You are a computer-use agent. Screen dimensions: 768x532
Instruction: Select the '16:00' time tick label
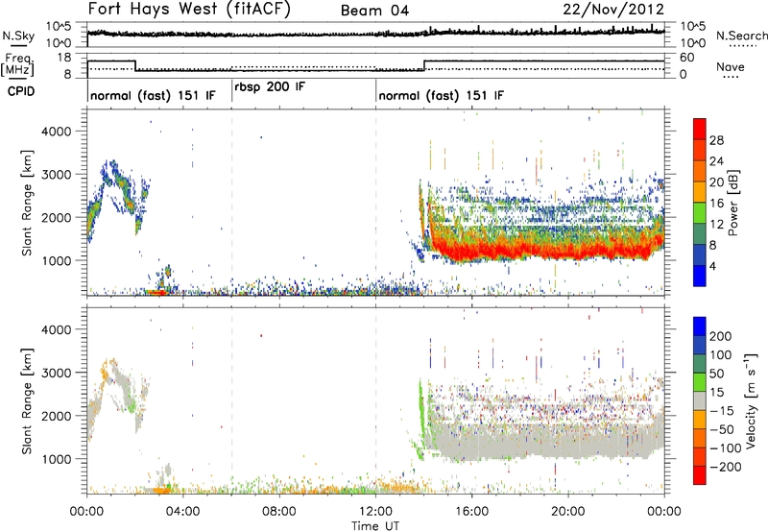[471, 512]
